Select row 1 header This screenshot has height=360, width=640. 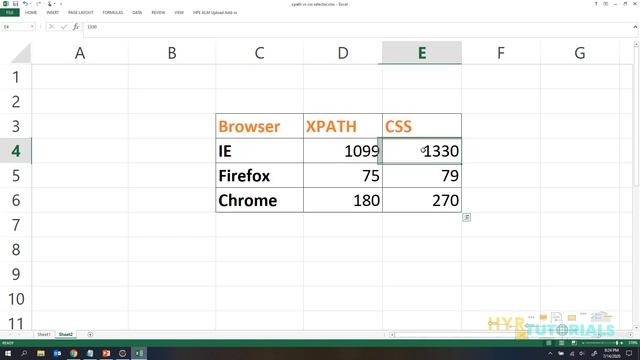coord(16,77)
